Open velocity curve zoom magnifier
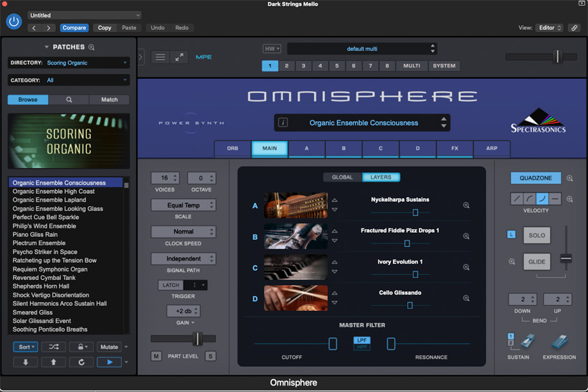Screen dimensions: 588x392 (569, 199)
